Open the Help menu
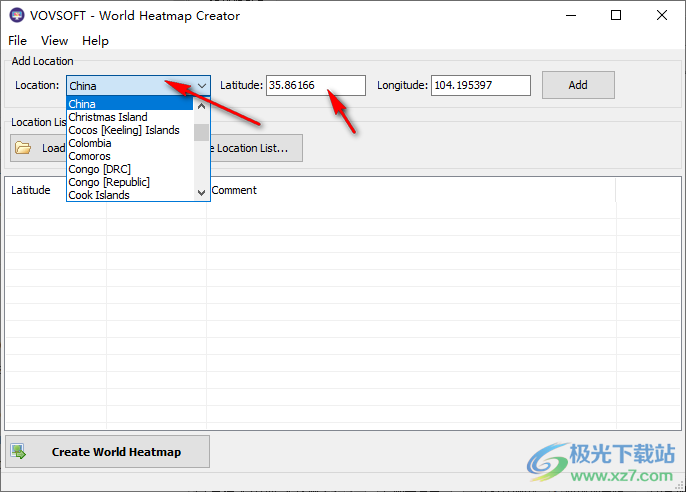Image resolution: width=686 pixels, height=492 pixels. coord(95,41)
